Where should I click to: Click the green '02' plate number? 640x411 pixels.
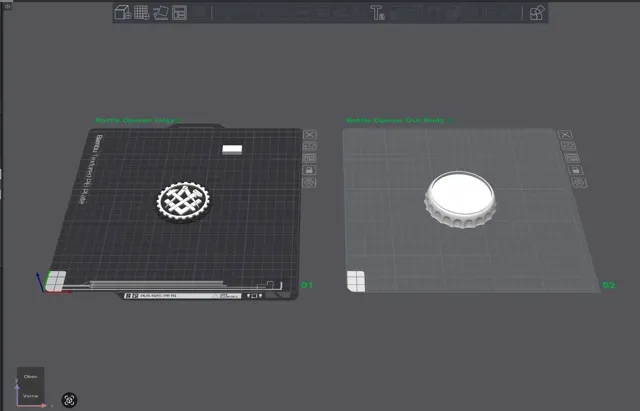coord(609,285)
